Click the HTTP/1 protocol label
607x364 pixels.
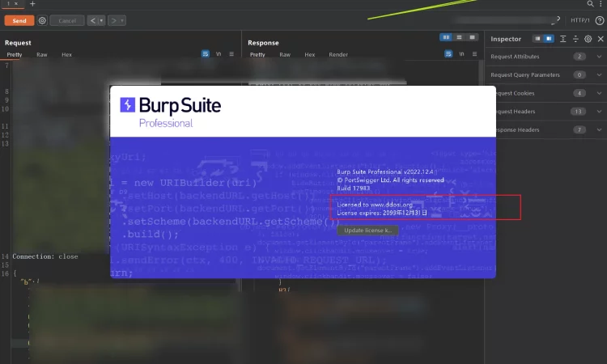pyautogui.click(x=580, y=20)
